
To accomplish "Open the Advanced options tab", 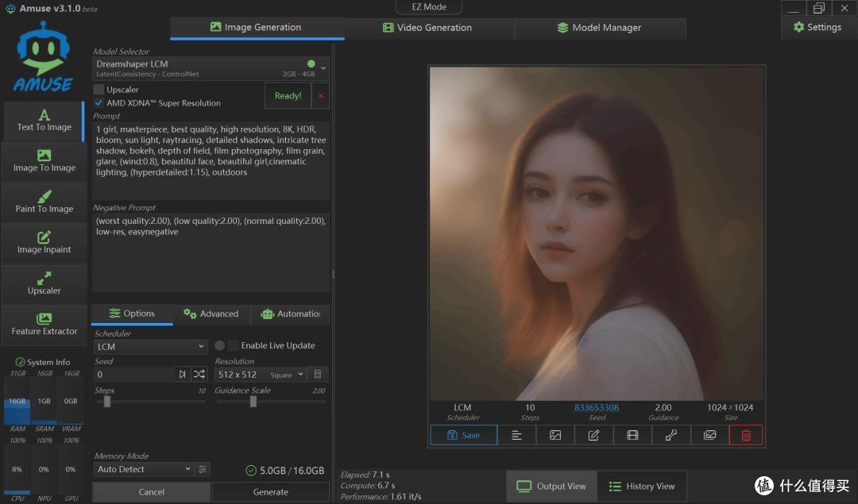I will click(x=211, y=314).
